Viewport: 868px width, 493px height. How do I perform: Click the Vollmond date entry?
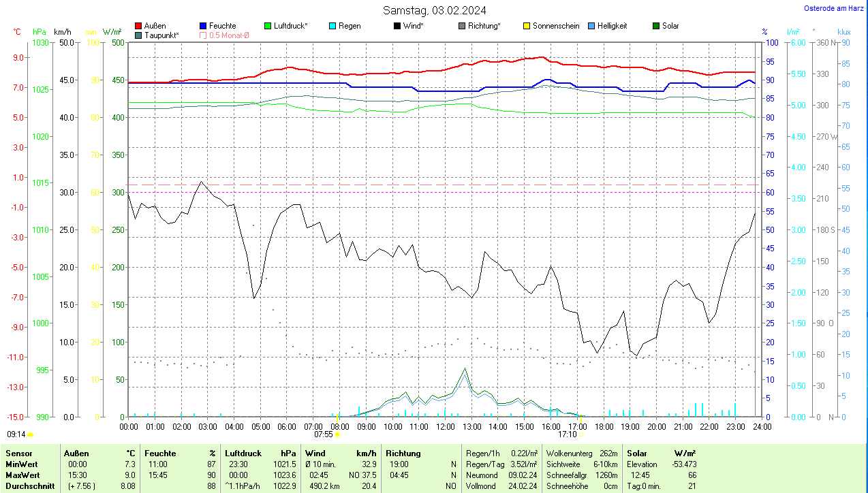(x=523, y=486)
